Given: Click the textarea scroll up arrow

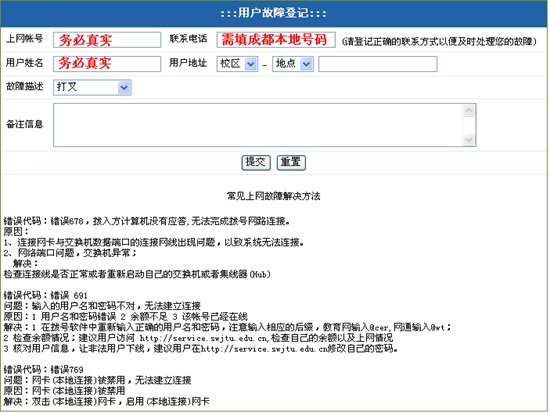Looking at the screenshot, I should [469, 111].
